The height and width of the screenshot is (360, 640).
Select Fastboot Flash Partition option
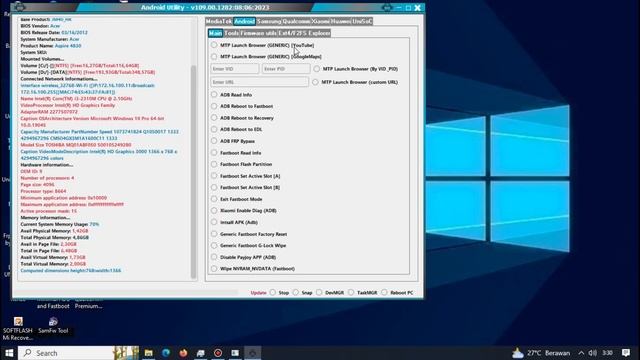tap(214, 164)
